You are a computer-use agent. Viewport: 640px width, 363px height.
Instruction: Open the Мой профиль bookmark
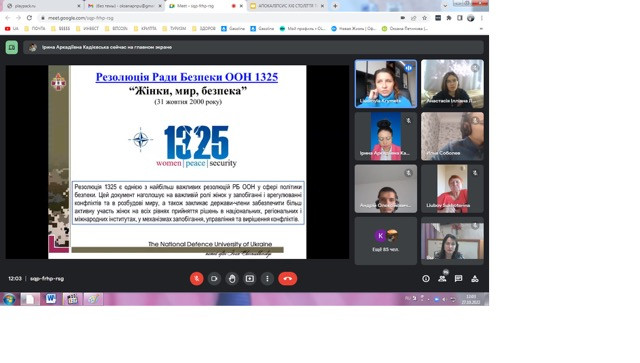pyautogui.click(x=302, y=29)
